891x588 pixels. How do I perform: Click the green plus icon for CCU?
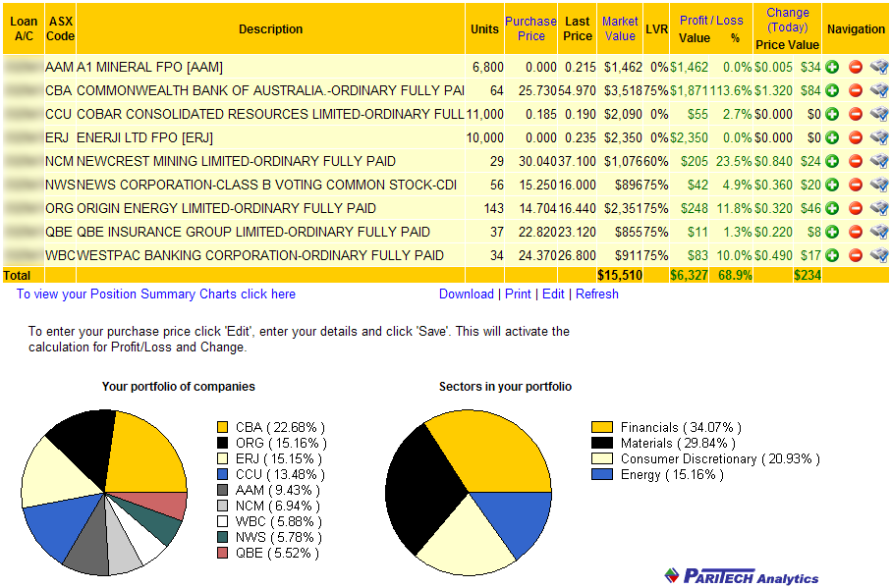click(x=832, y=114)
